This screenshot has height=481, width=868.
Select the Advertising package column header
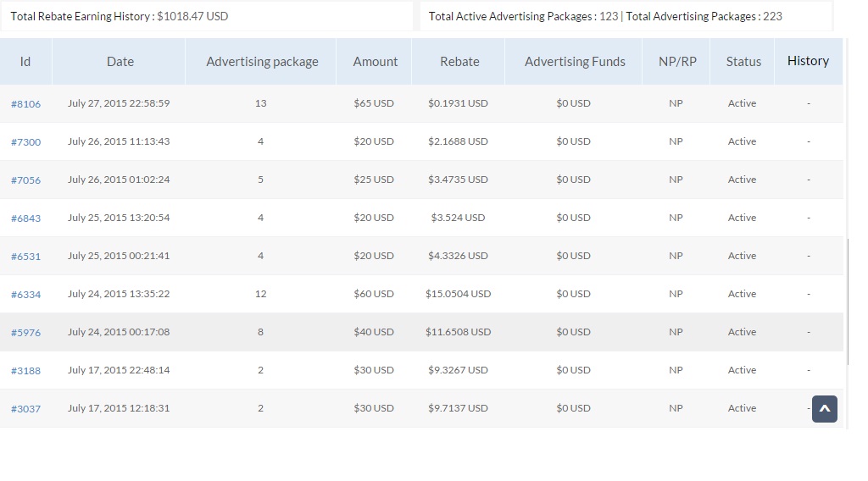(x=262, y=62)
